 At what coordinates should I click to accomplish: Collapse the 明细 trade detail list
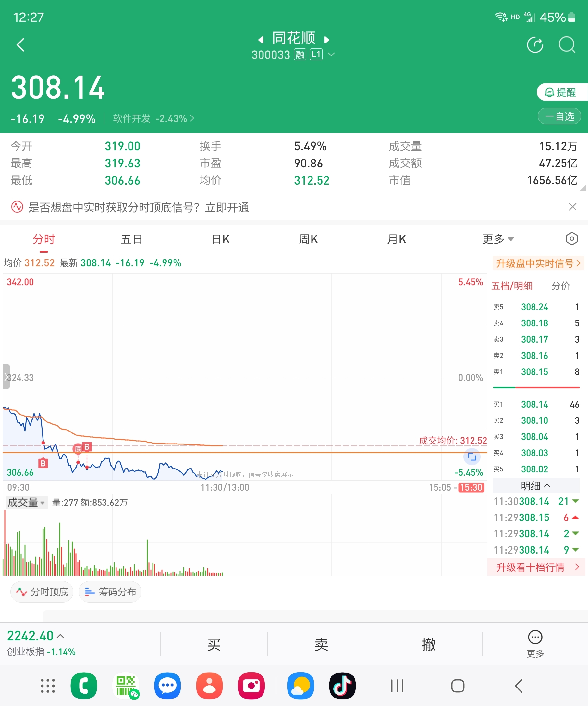tap(536, 486)
